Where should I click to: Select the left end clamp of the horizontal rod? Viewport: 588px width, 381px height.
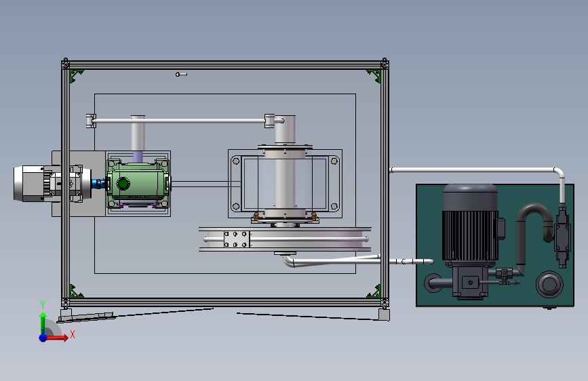tap(91, 121)
